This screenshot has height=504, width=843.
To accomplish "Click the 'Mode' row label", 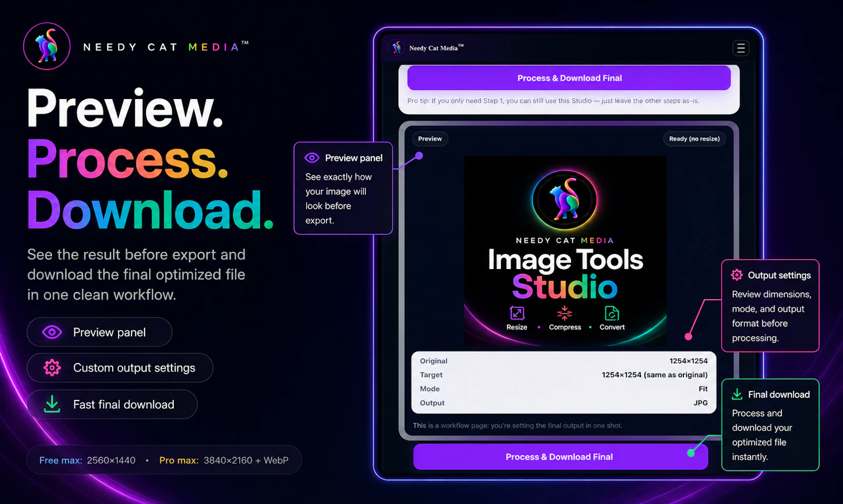I will (x=430, y=389).
